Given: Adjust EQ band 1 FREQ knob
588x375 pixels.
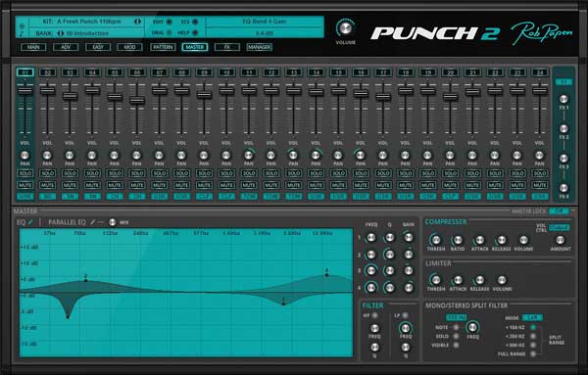Looking at the screenshot, I should tap(370, 238).
